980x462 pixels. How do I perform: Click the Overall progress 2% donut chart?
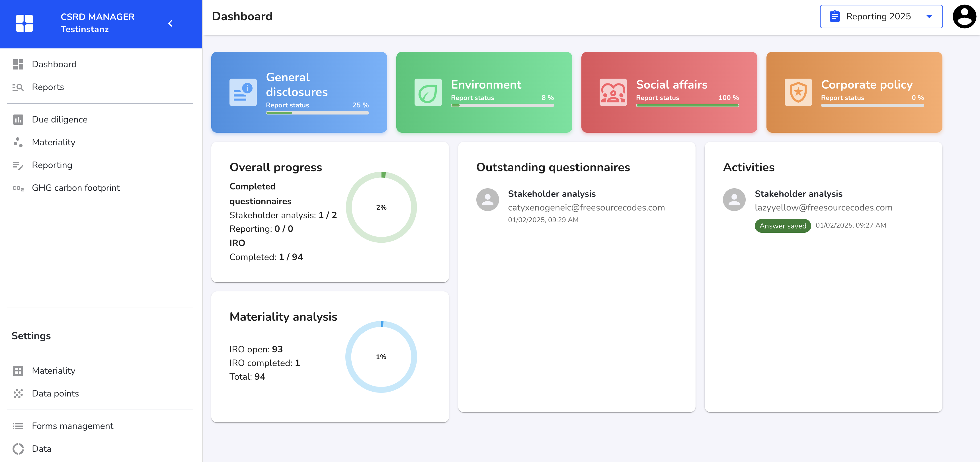[x=381, y=207]
